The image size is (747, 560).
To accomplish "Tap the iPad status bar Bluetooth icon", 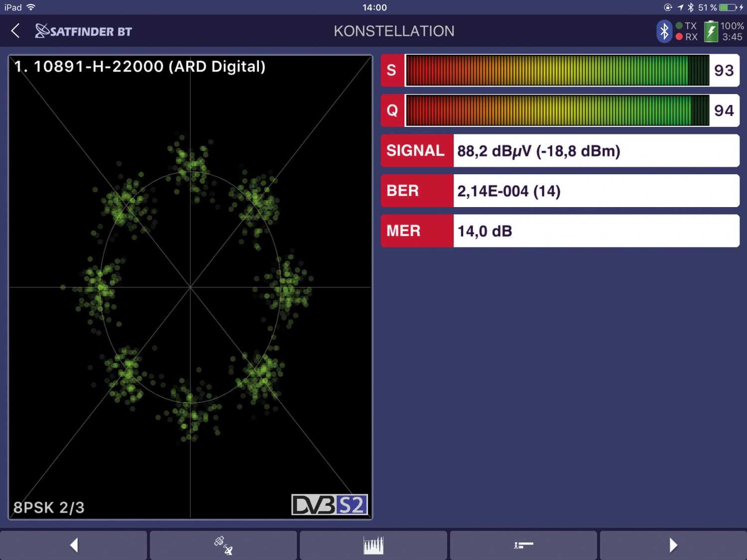I will click(691, 7).
